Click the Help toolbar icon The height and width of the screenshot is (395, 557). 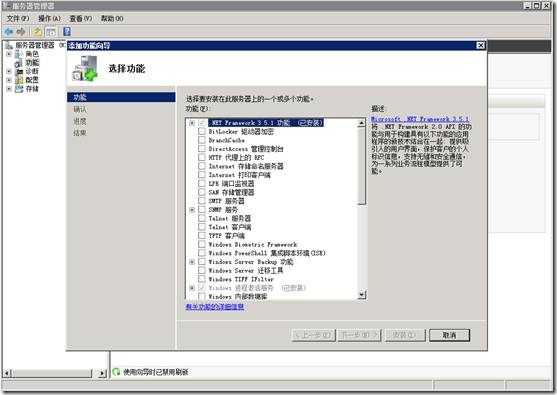pos(67,32)
